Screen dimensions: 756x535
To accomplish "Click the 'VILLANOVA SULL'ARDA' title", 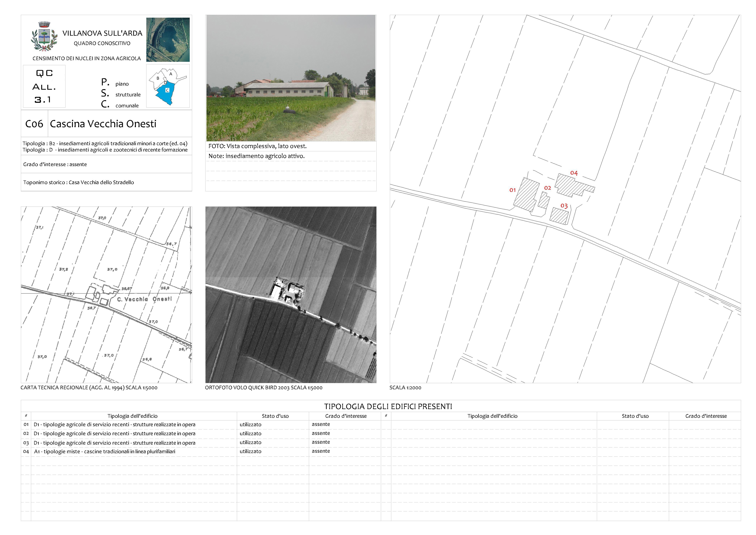I will pos(102,33).
